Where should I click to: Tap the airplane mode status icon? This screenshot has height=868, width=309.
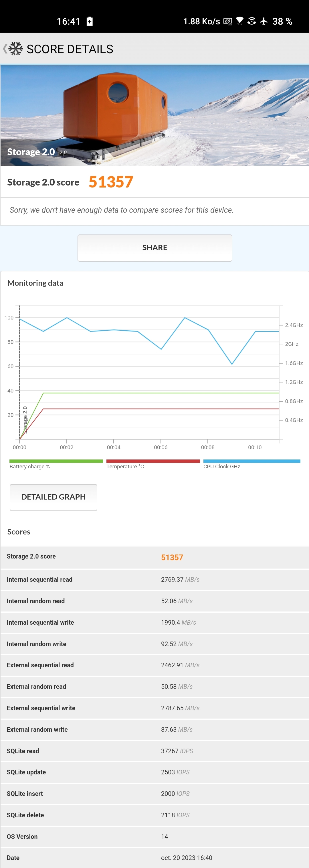[x=264, y=21]
